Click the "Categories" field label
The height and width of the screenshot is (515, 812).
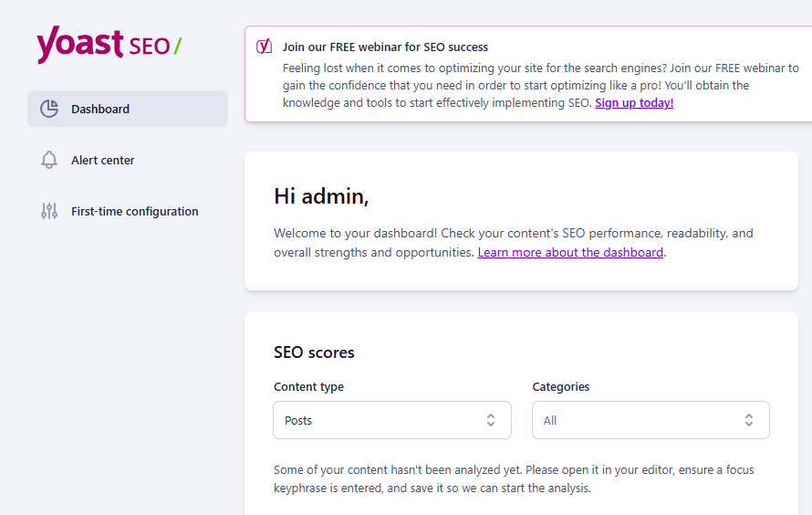[561, 387]
